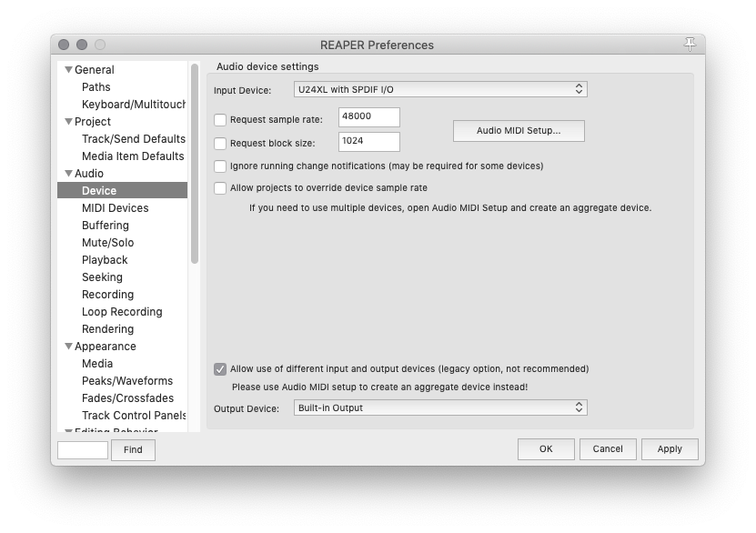Collapse the Project tree section
This screenshot has width=756, height=533.
68,122
